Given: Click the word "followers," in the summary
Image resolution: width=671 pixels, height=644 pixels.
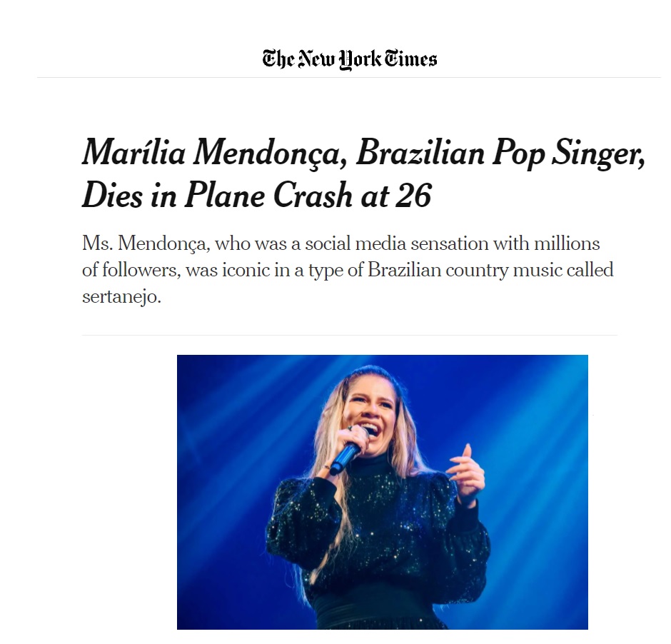Looking at the screenshot, I should [x=141, y=270].
